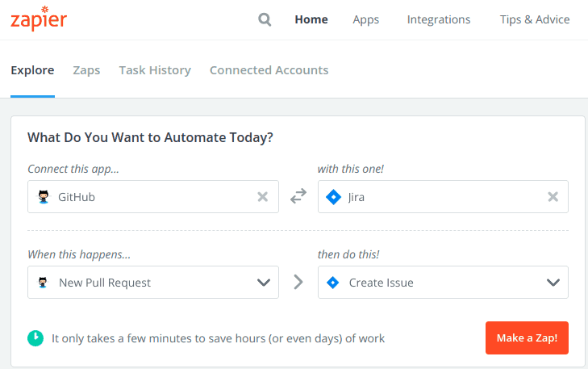Click the Jira icon beside Create Issue
The height and width of the screenshot is (369, 588).
(332, 283)
